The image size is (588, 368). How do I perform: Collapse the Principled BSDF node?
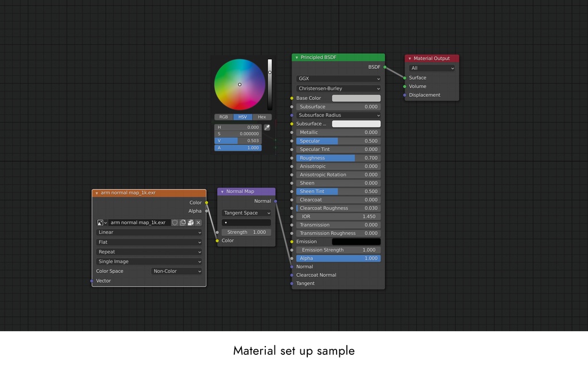(x=297, y=57)
